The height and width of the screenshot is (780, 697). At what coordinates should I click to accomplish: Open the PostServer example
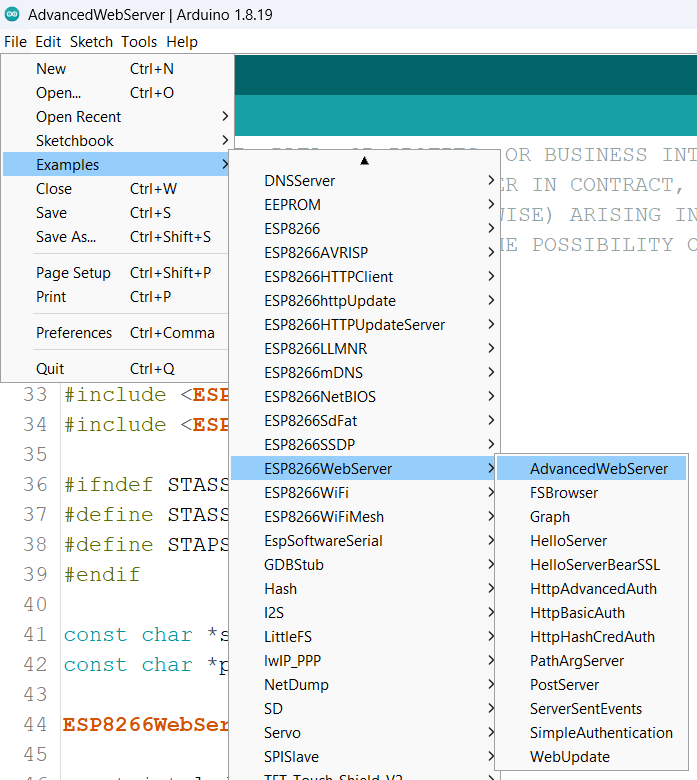[592, 684]
